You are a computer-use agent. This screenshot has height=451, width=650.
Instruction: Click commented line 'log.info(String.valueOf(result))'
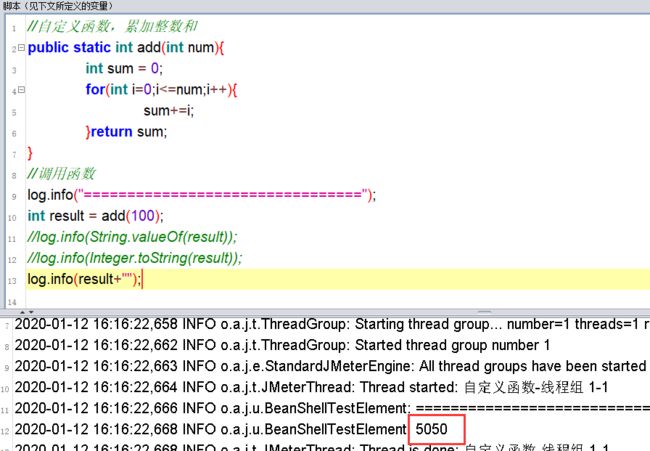click(132, 237)
